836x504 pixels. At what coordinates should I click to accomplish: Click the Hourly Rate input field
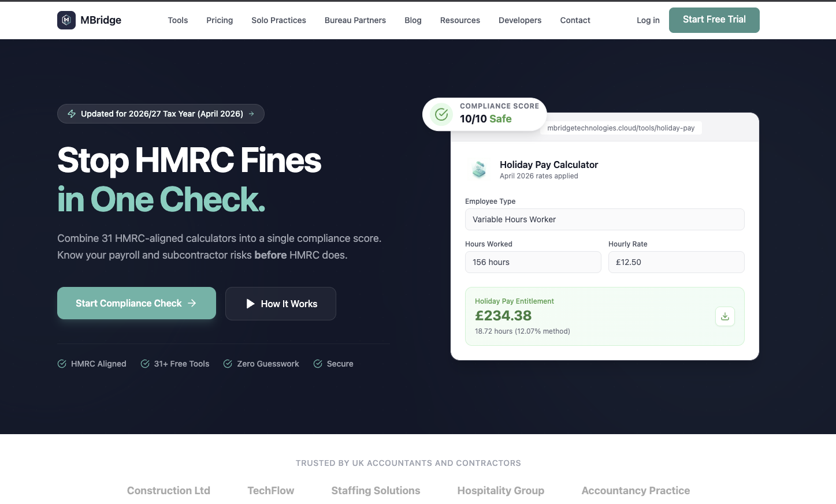677,262
